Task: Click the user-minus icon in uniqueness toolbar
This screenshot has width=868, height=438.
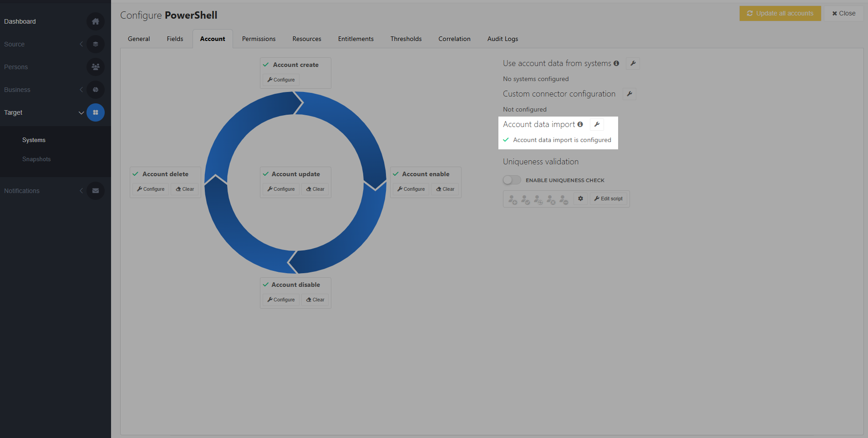Action: click(564, 199)
